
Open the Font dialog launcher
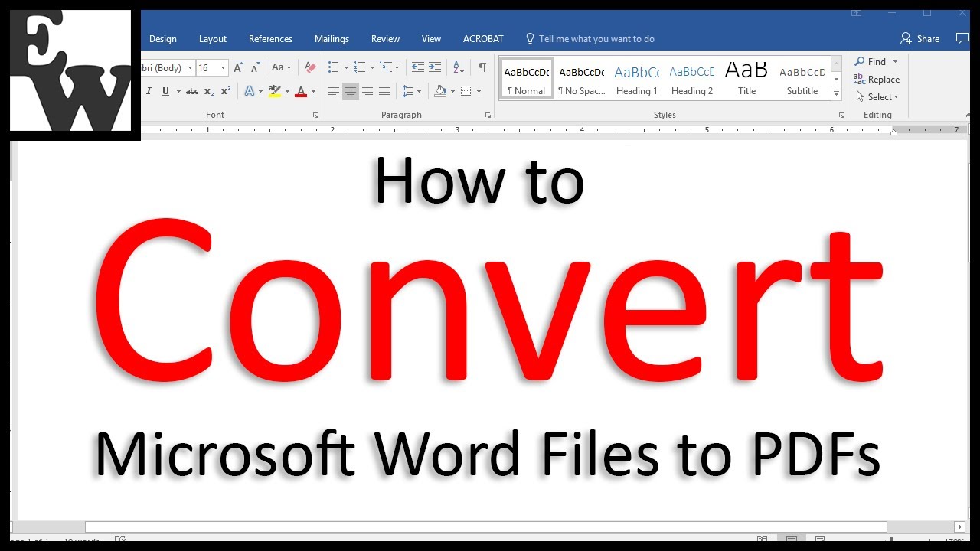tap(315, 116)
